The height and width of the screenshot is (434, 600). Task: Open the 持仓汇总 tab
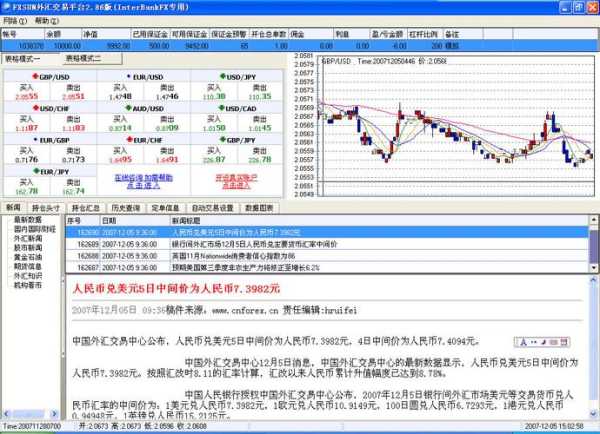pyautogui.click(x=86, y=208)
